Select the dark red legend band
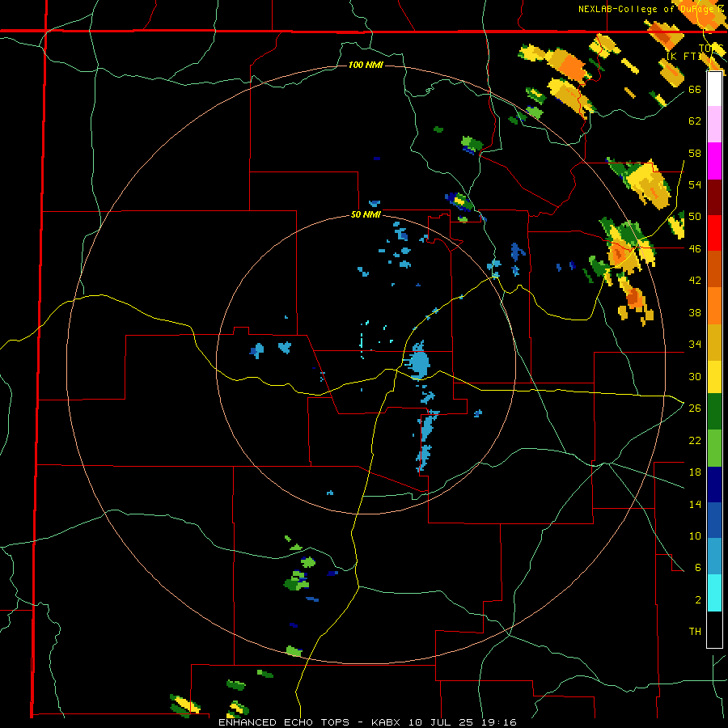Image resolution: width=728 pixels, height=728 pixels. coord(714,197)
